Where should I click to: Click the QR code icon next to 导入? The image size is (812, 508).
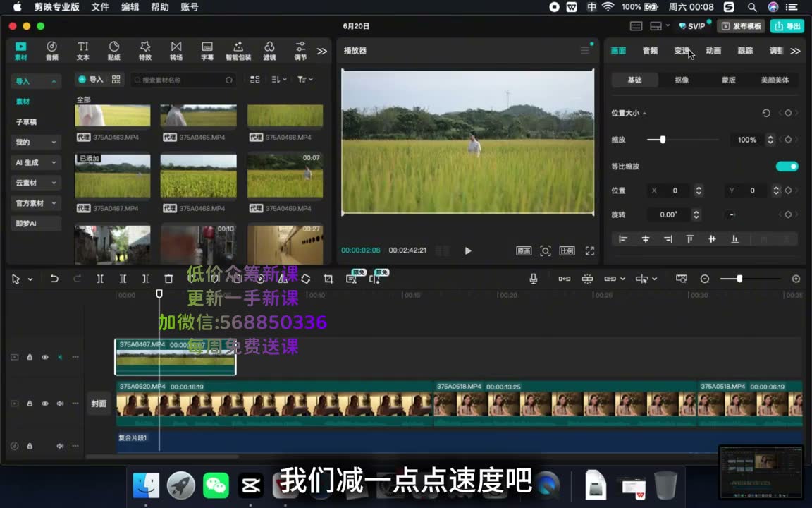coord(116,79)
